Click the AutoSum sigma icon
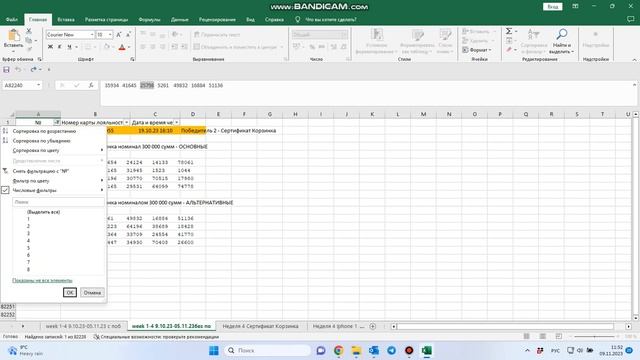 [509, 31]
